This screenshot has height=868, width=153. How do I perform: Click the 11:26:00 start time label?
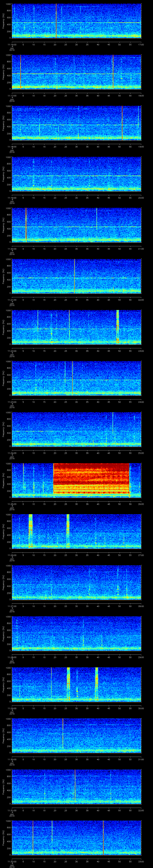12,555
